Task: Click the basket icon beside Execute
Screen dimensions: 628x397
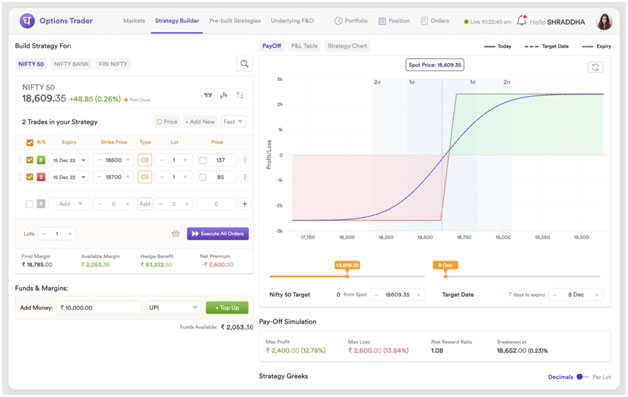Action: click(175, 234)
